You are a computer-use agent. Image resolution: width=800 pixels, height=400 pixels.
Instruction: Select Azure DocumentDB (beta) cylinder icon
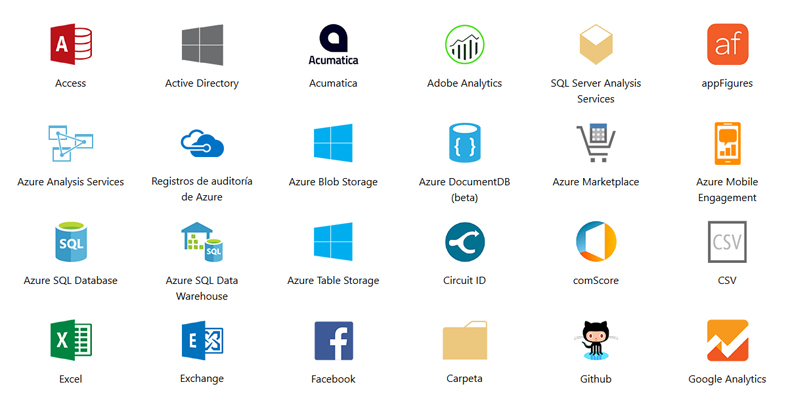coord(464,143)
